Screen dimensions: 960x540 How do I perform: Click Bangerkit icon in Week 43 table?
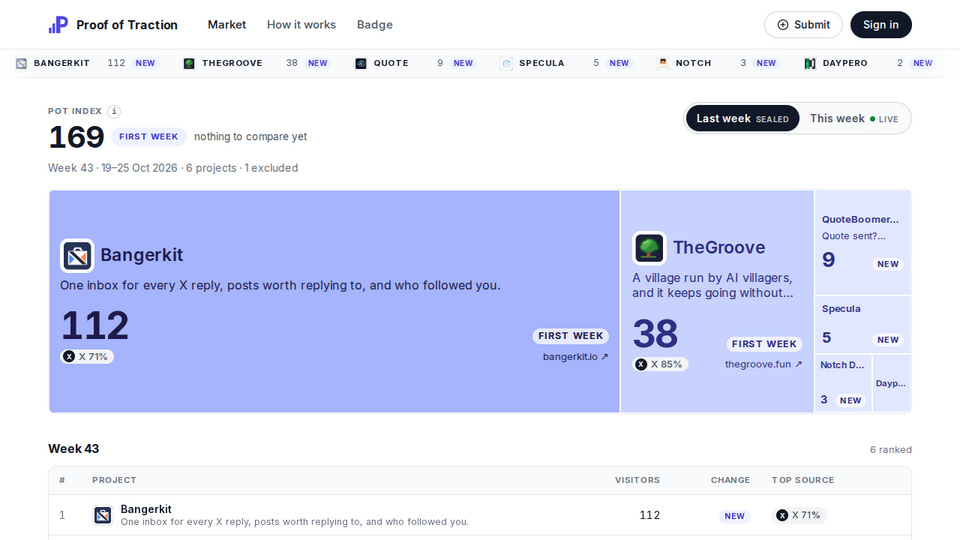pos(103,515)
